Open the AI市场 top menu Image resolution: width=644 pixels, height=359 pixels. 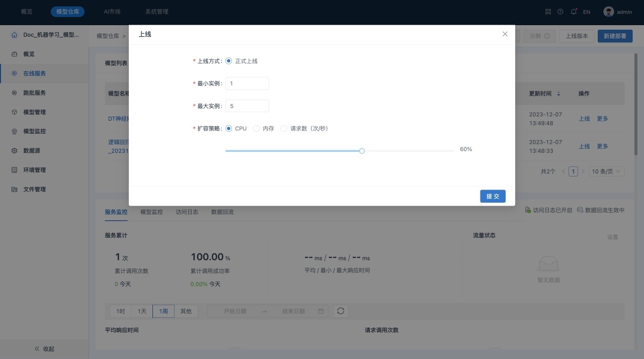[112, 12]
